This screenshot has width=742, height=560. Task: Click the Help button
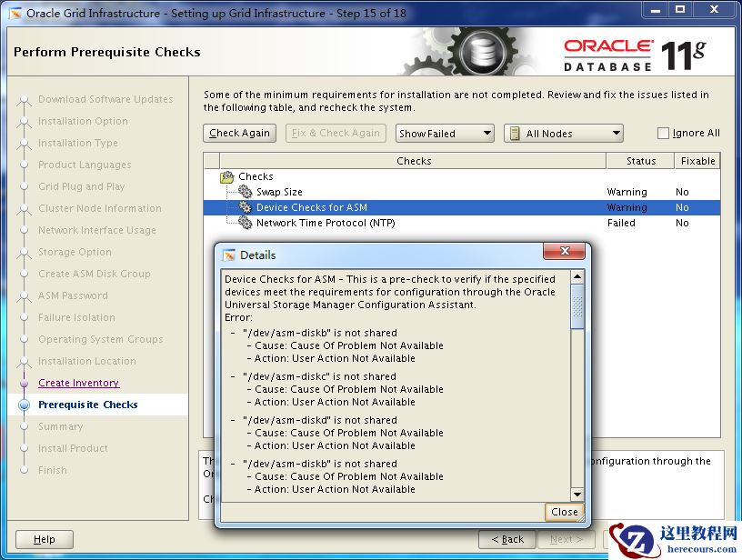pos(45,539)
